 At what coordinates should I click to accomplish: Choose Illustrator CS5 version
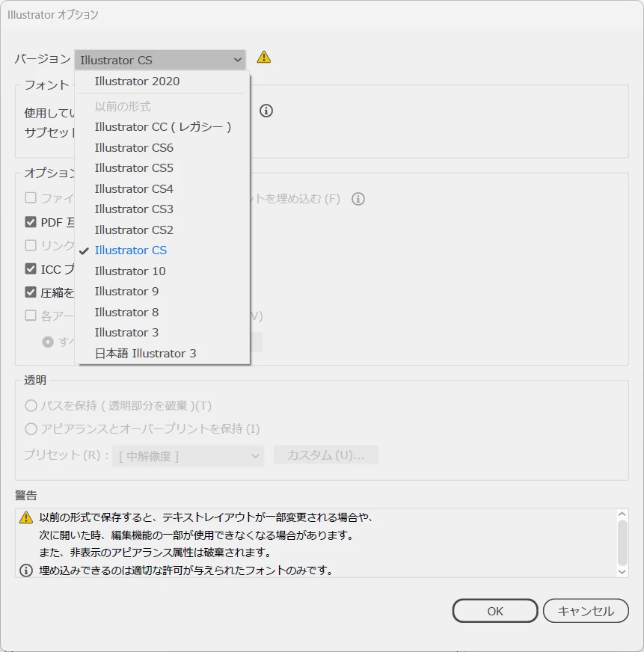pyautogui.click(x=162, y=168)
